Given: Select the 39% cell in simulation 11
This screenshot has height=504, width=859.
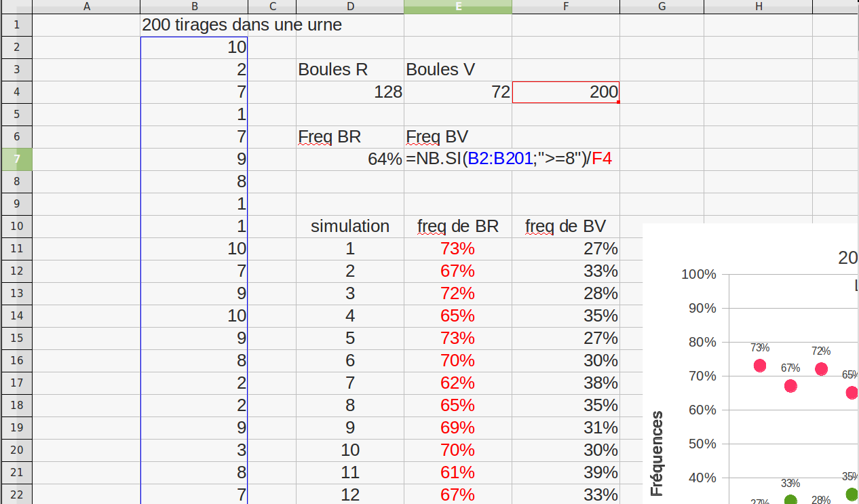Looking at the screenshot, I should (565, 472).
